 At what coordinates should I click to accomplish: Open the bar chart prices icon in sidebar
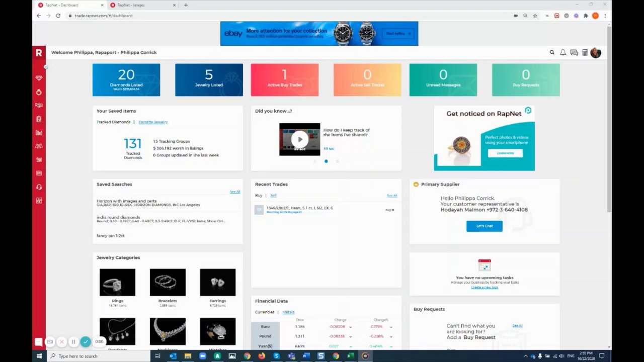(39, 133)
